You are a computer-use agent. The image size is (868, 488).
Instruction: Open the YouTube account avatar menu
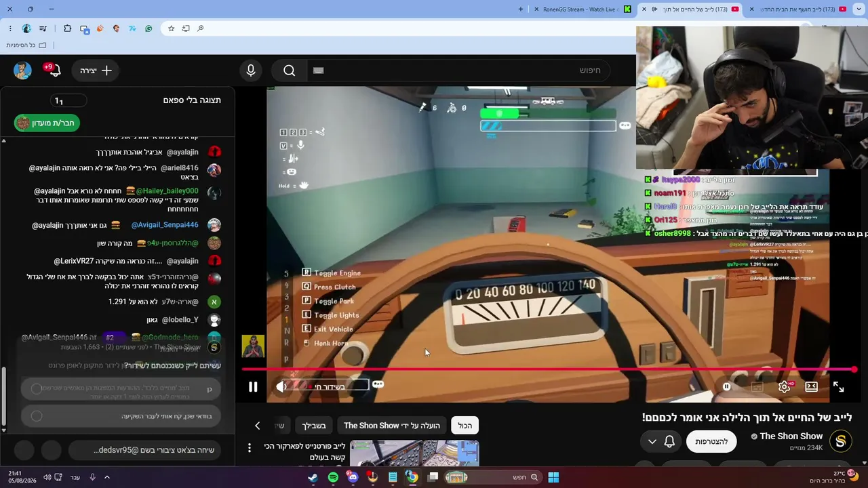click(22, 70)
